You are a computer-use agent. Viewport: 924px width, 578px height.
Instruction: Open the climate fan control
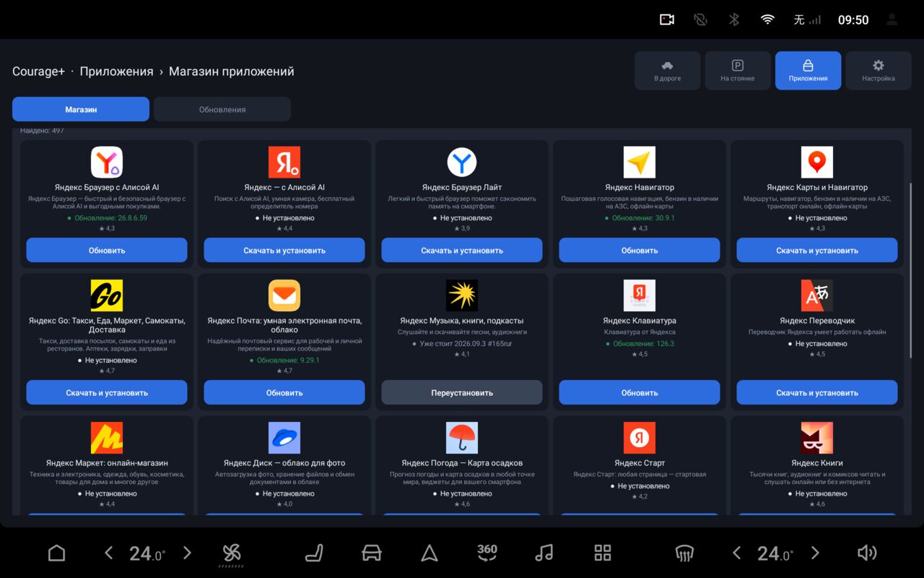click(232, 554)
